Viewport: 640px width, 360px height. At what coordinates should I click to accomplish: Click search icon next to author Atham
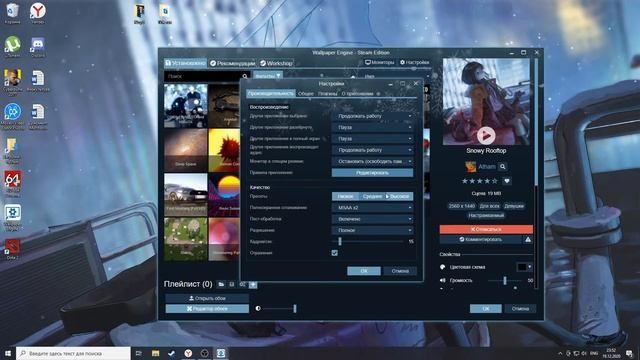tap(503, 167)
